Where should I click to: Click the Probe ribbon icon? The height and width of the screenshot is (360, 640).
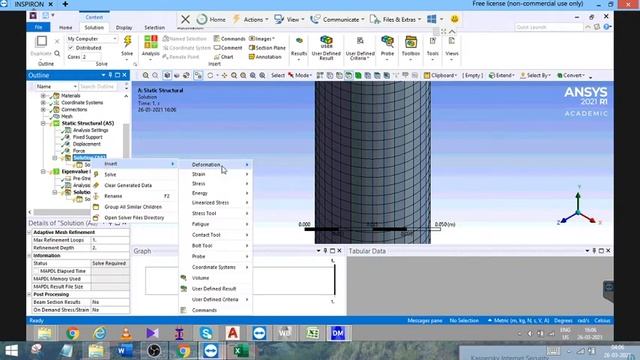tap(387, 42)
